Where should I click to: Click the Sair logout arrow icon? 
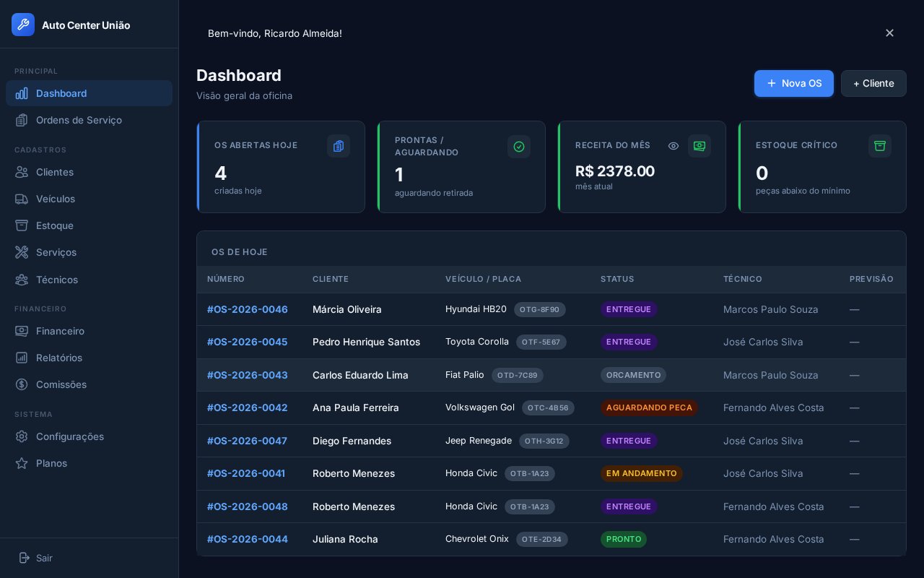tap(25, 558)
